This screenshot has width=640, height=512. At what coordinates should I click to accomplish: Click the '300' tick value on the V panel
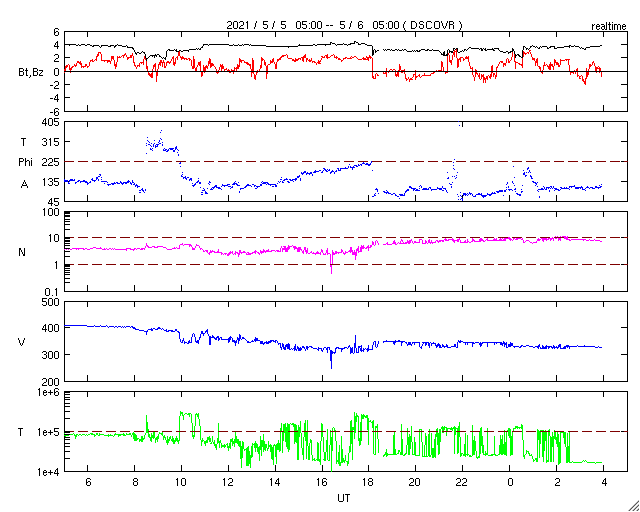(51, 355)
